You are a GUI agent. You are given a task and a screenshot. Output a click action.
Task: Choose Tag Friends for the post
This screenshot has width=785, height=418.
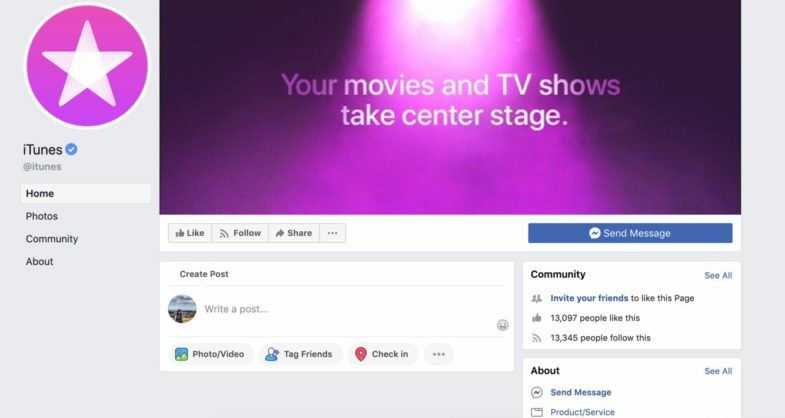click(x=300, y=354)
